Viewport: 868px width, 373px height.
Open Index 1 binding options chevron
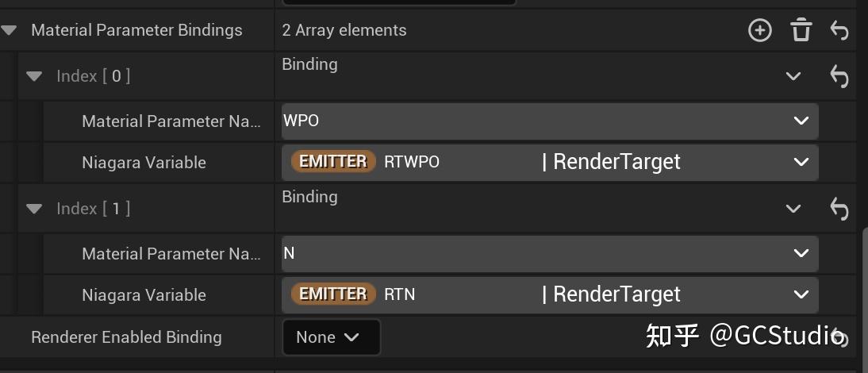pyautogui.click(x=793, y=209)
